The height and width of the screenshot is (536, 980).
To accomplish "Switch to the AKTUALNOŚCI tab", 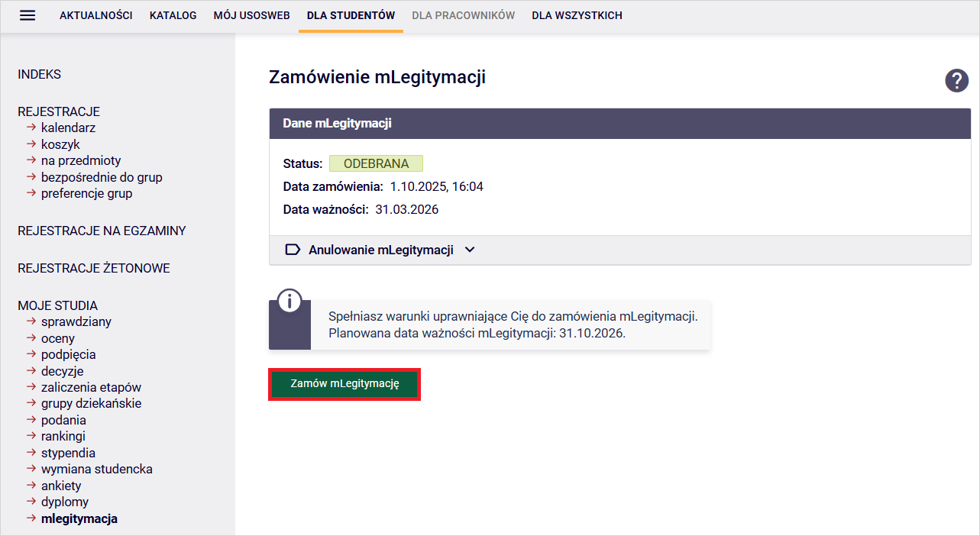I will (x=96, y=15).
